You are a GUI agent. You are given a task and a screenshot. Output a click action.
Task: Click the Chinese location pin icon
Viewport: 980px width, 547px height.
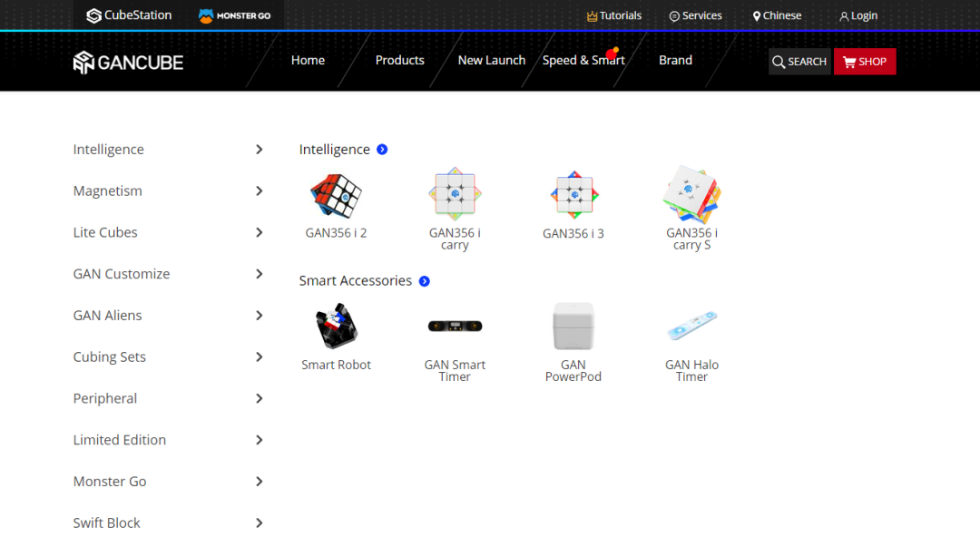(x=756, y=16)
